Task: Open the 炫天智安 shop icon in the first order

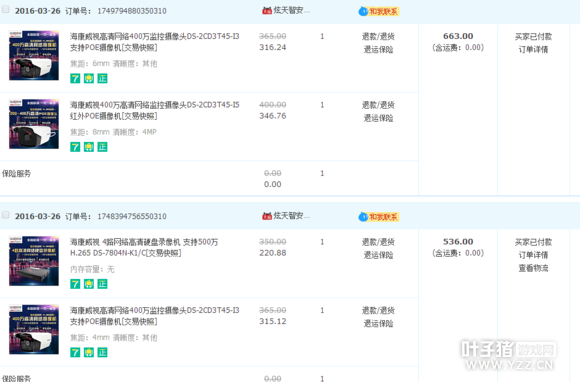Action: (267, 11)
